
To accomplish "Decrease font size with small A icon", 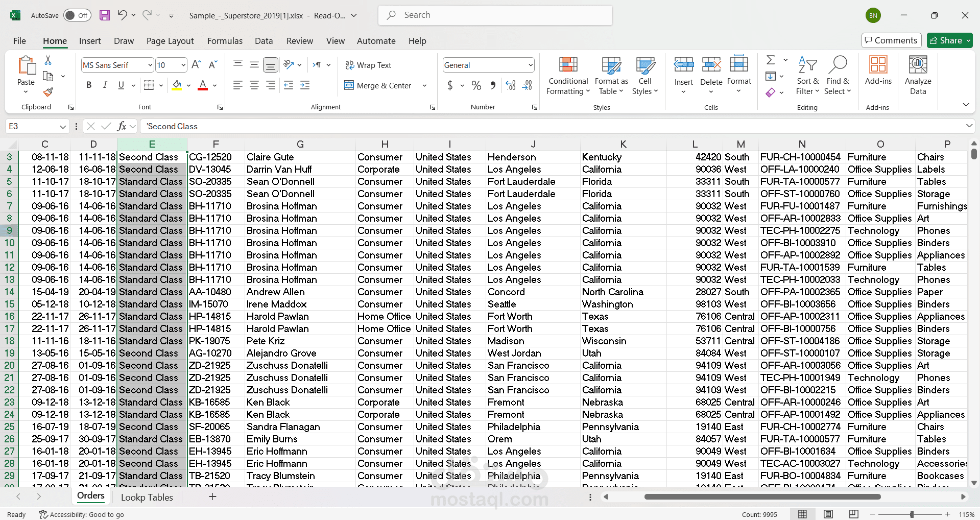I will click(x=213, y=65).
